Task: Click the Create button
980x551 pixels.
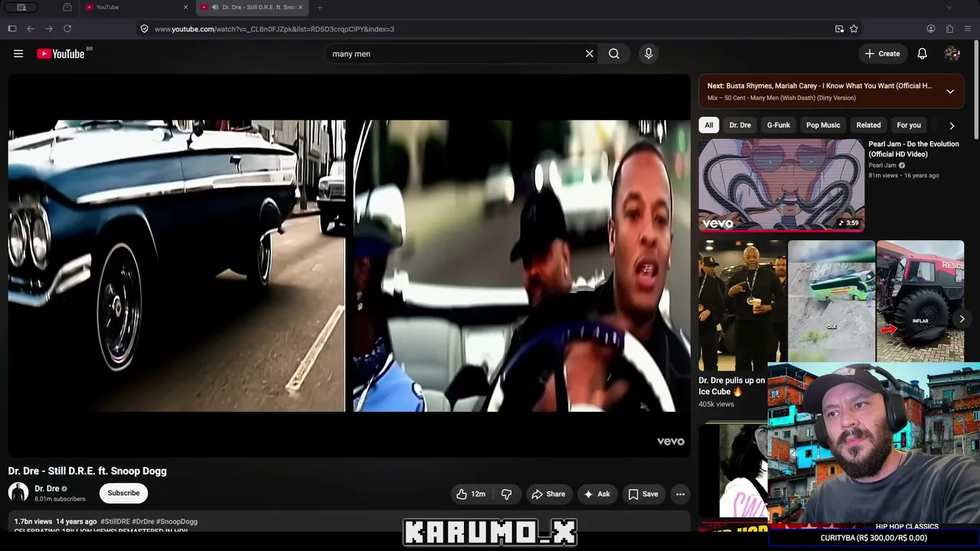Action: click(x=882, y=54)
